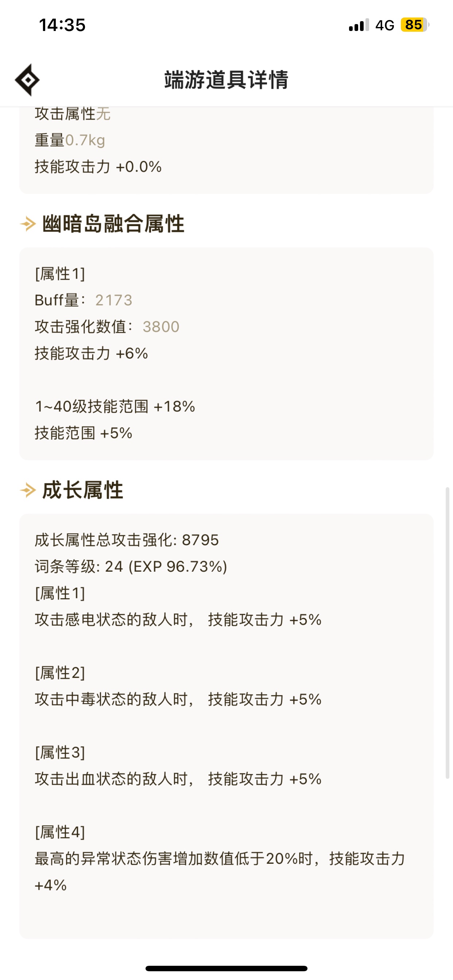Tap 成长属性总攻击强化 8795 line

point(127,540)
